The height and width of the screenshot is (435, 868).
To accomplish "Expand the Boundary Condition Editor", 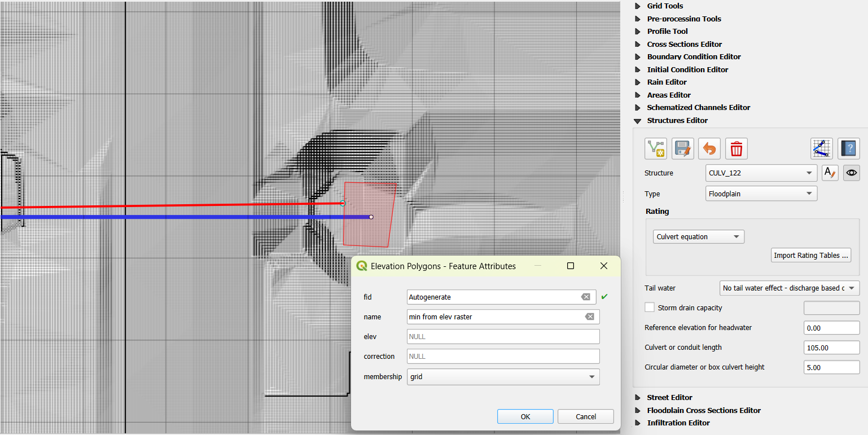I will (x=638, y=56).
